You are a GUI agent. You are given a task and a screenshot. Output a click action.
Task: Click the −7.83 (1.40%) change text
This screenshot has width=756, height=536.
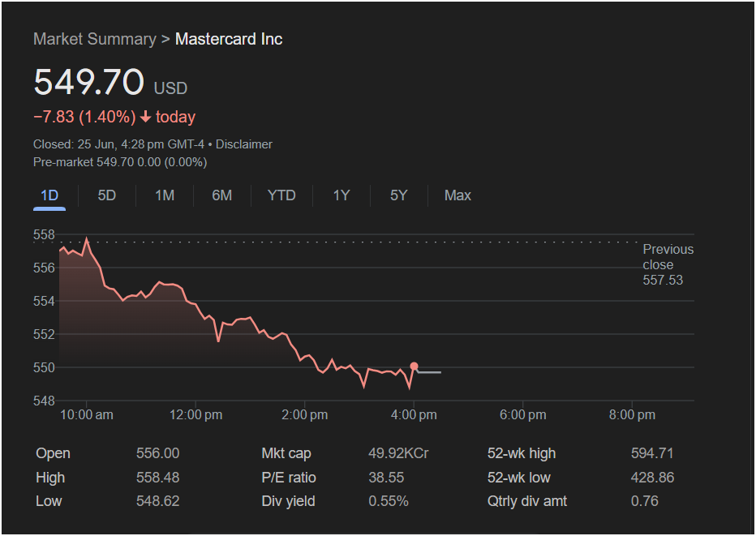84,117
